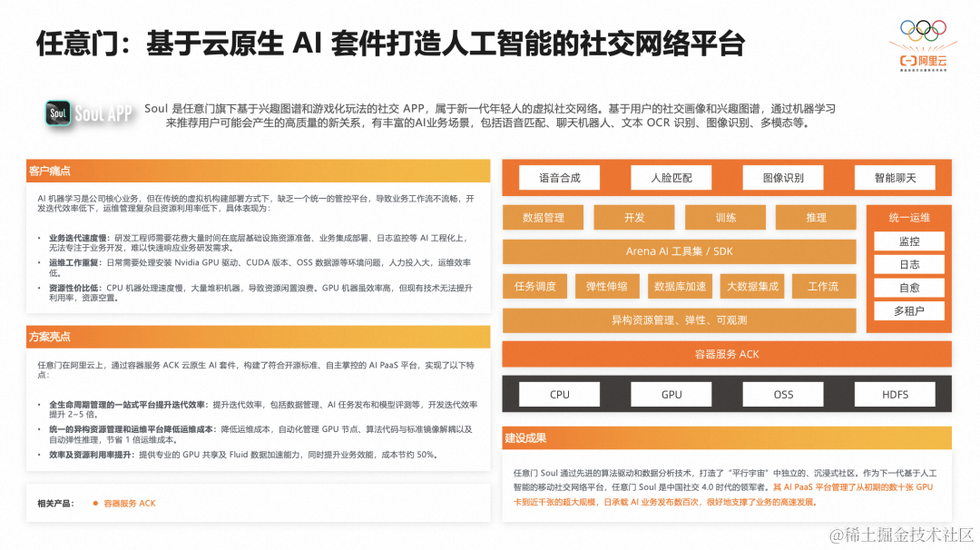Click the 数据管理 block

544,218
